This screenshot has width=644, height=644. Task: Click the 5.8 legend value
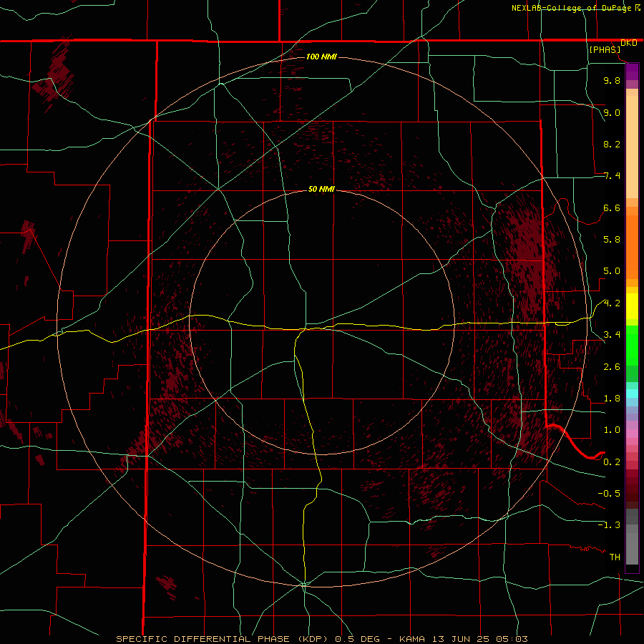tap(612, 240)
